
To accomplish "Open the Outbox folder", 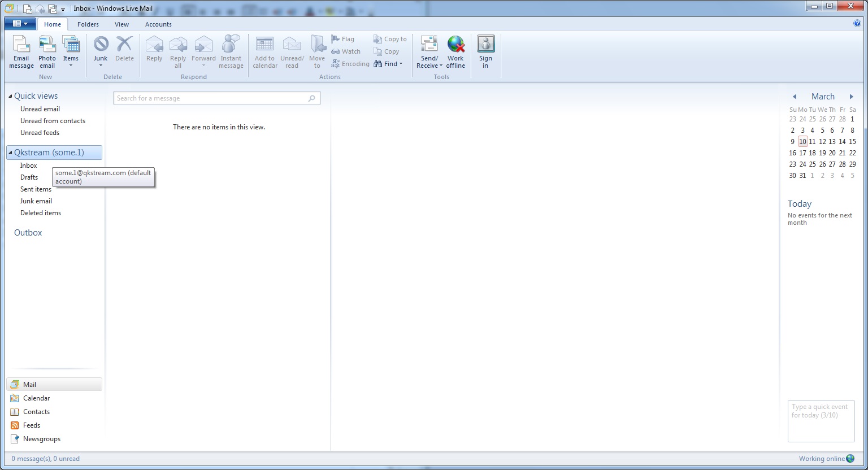I will click(x=28, y=233).
